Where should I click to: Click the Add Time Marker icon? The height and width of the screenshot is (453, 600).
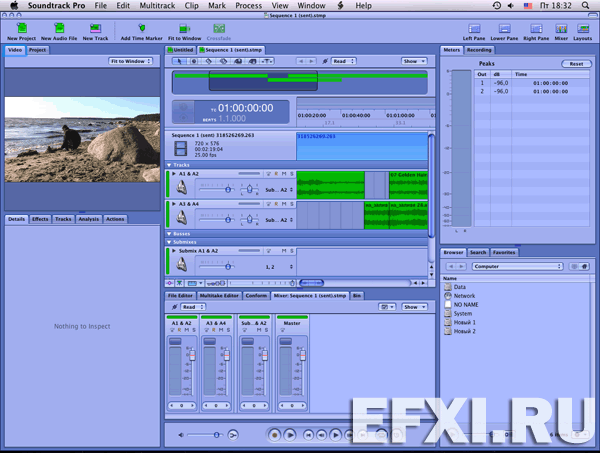click(142, 28)
